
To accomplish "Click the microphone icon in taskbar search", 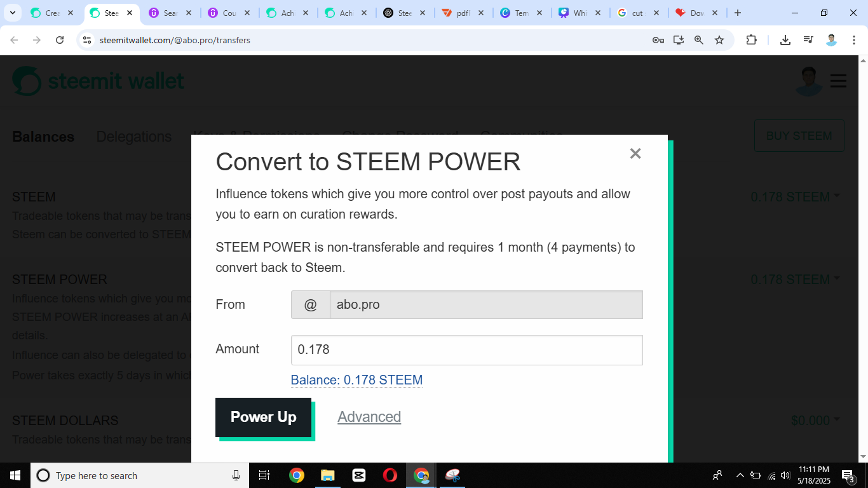I will click(236, 475).
